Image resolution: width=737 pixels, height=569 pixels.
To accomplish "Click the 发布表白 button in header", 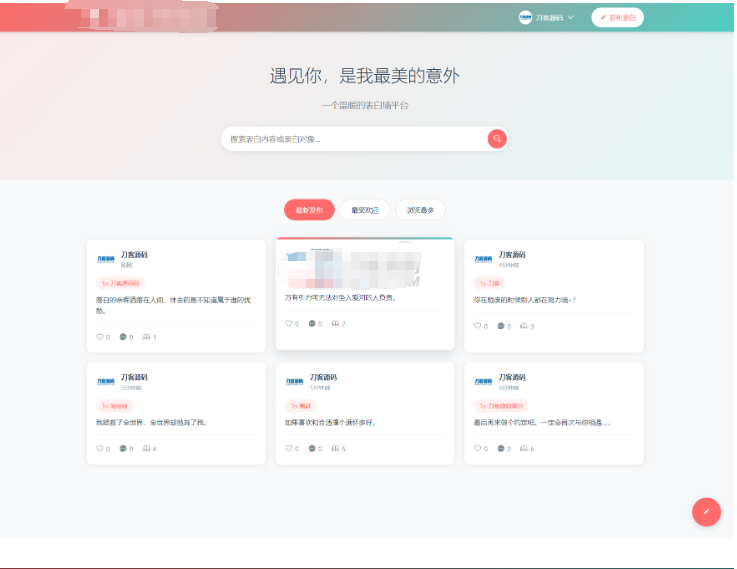I will [617, 17].
